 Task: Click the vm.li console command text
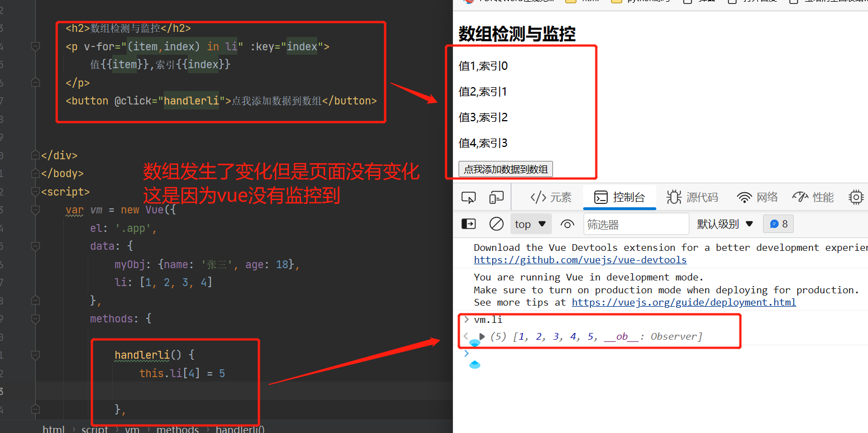tap(488, 320)
